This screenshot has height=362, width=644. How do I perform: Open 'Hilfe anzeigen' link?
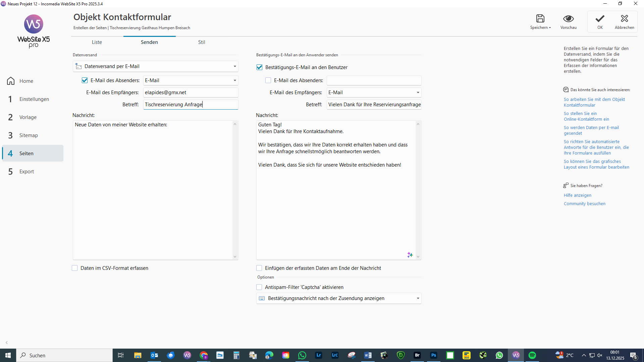577,195
